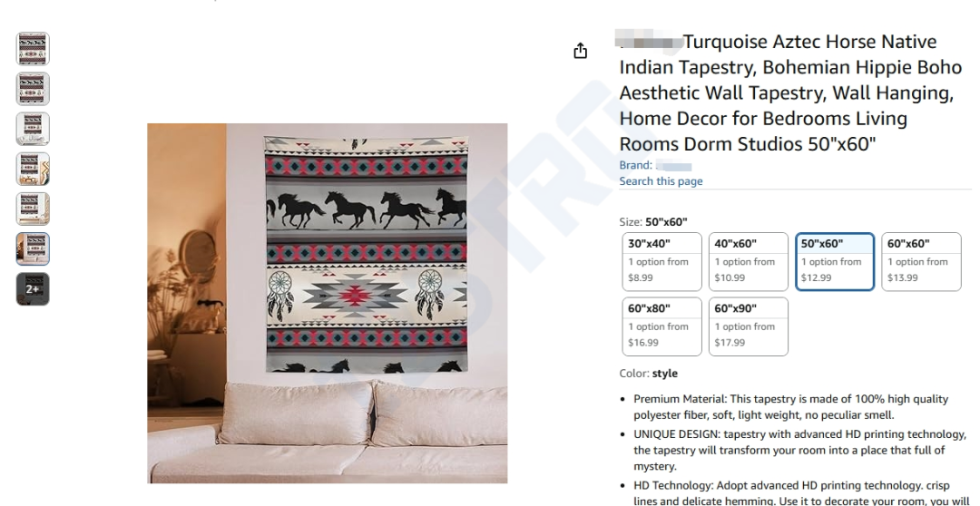Viewport: 980px width, 506px height.
Task: Choose the 60"x80" size option
Action: (x=661, y=326)
